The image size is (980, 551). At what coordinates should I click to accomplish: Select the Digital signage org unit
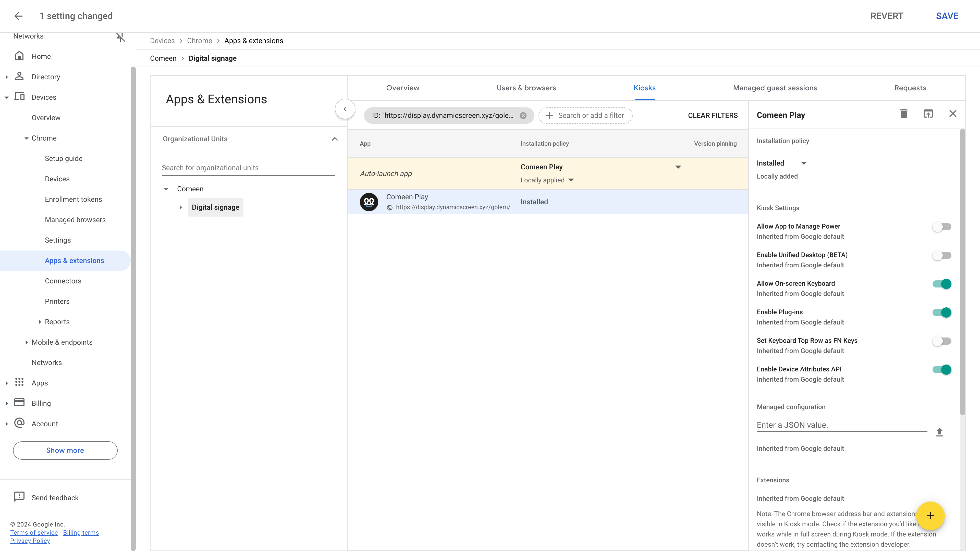pyautogui.click(x=215, y=207)
